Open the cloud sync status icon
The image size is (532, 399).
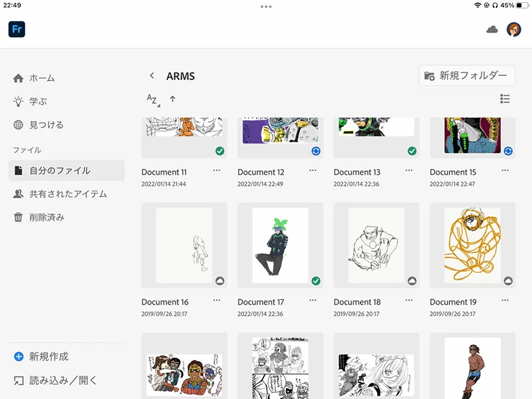tap(492, 29)
